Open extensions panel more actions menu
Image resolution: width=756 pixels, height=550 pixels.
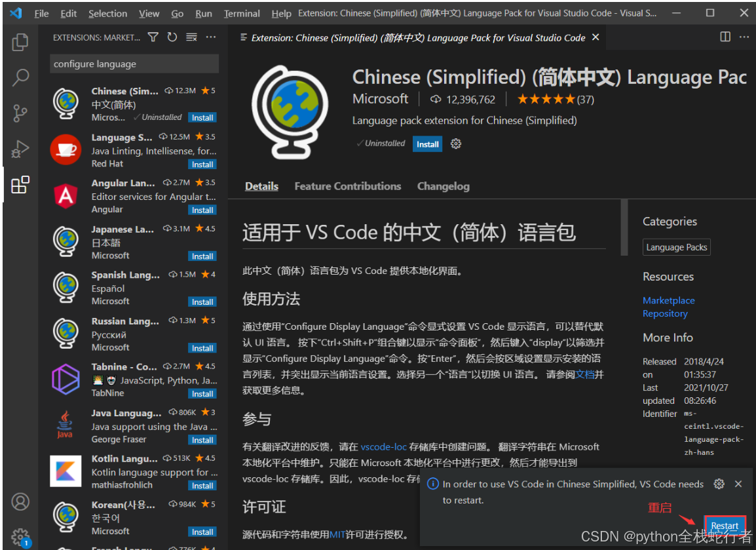tap(211, 37)
